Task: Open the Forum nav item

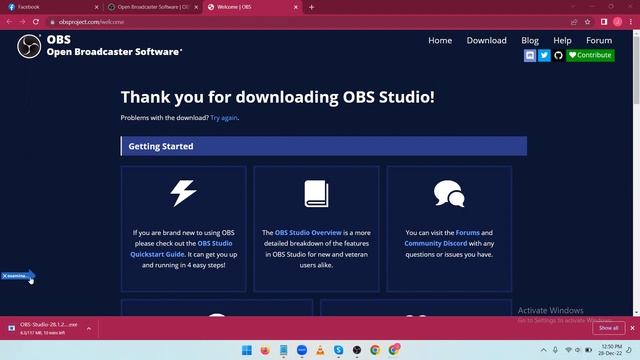Action: (x=599, y=40)
